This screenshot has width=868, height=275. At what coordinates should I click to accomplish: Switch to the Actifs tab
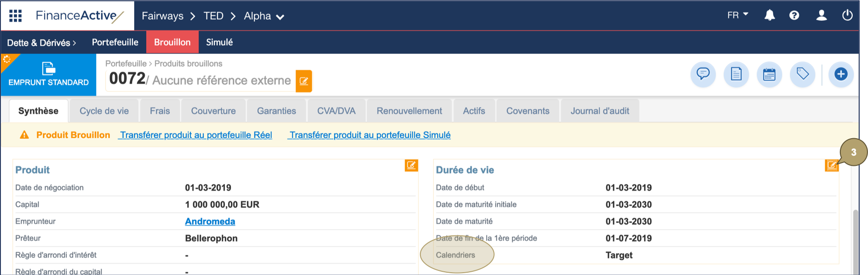[x=474, y=111]
